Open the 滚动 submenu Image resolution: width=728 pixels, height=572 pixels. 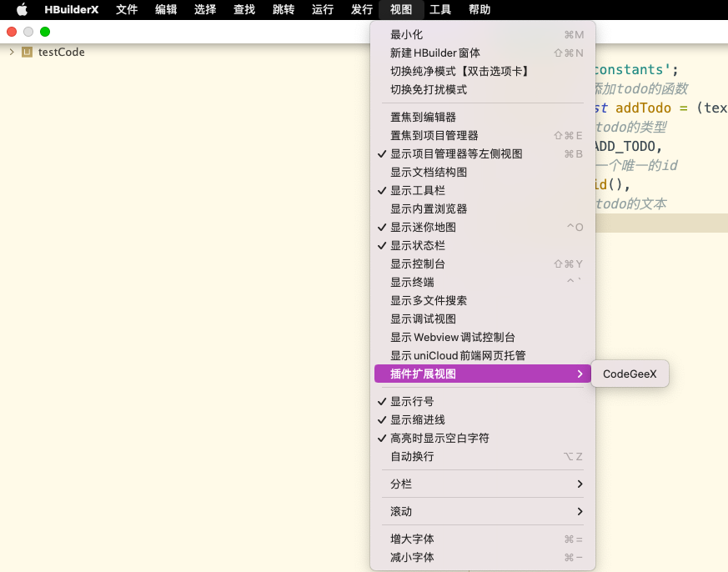pyautogui.click(x=482, y=511)
